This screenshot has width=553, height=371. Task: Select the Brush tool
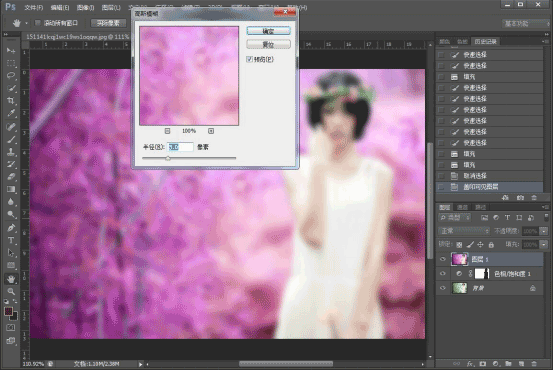coord(11,139)
